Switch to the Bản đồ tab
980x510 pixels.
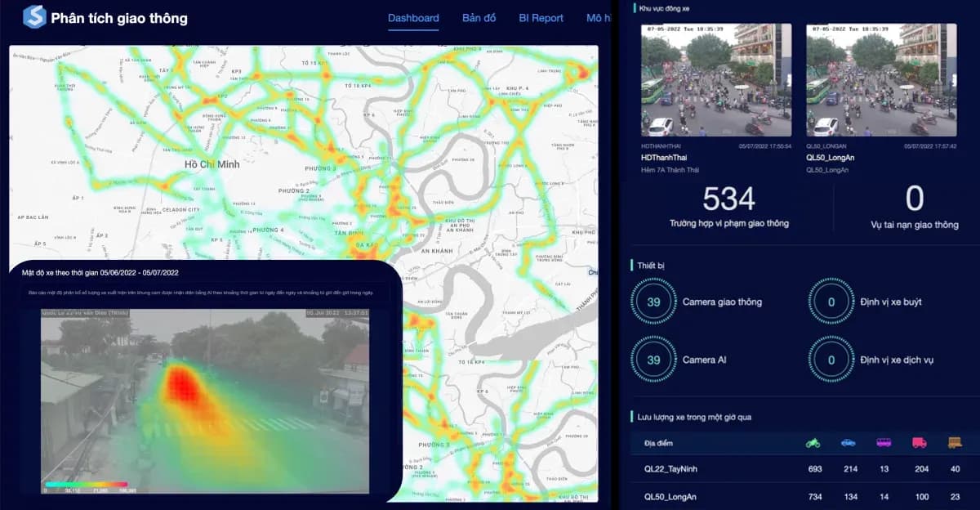click(479, 18)
